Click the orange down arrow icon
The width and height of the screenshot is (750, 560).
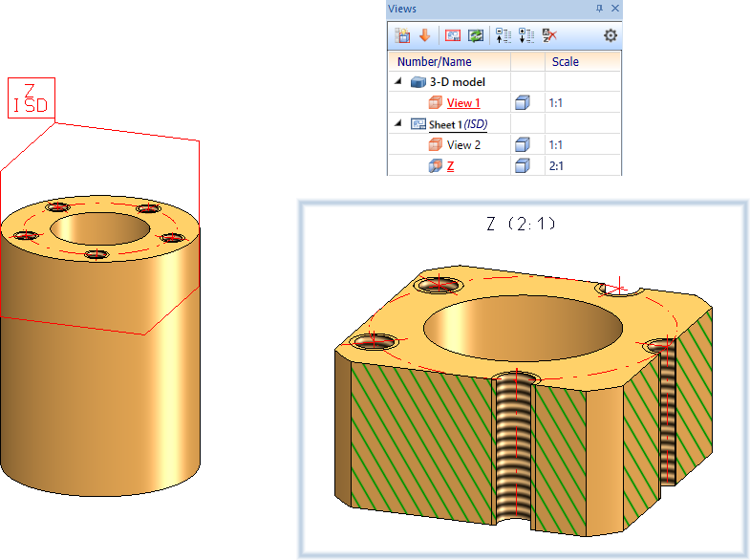(425, 35)
